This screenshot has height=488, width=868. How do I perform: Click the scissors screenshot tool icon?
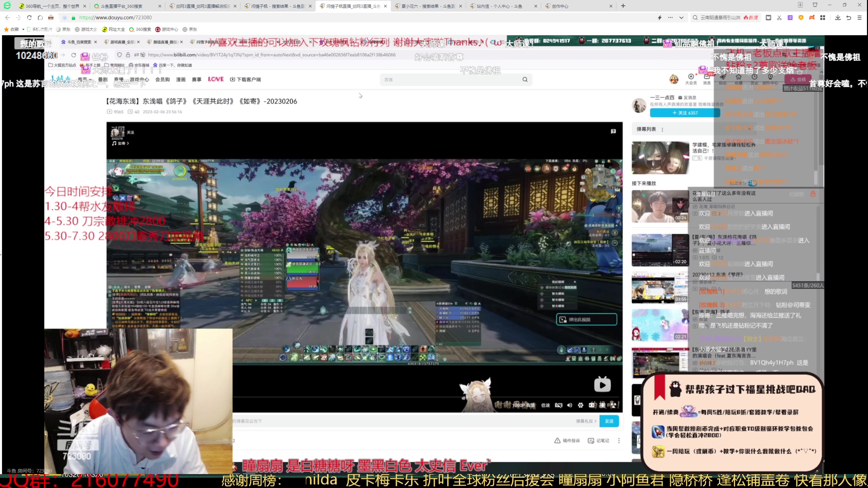pyautogui.click(x=779, y=18)
